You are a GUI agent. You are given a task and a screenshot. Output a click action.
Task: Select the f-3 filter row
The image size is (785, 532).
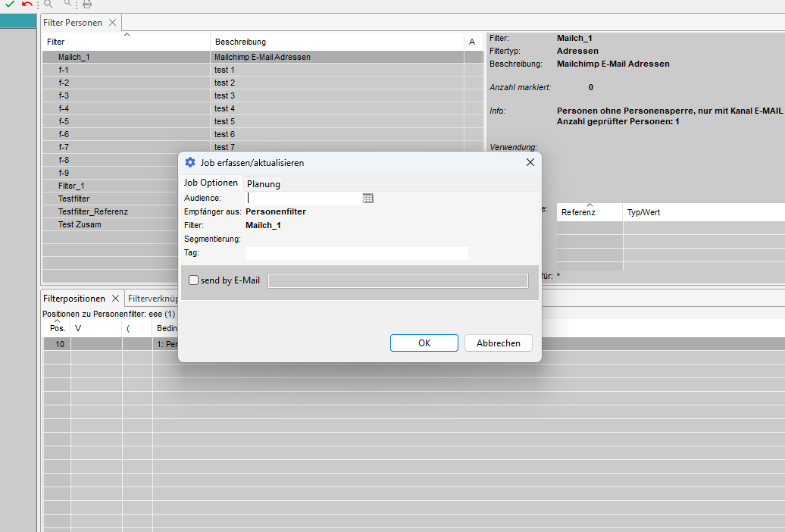click(64, 95)
